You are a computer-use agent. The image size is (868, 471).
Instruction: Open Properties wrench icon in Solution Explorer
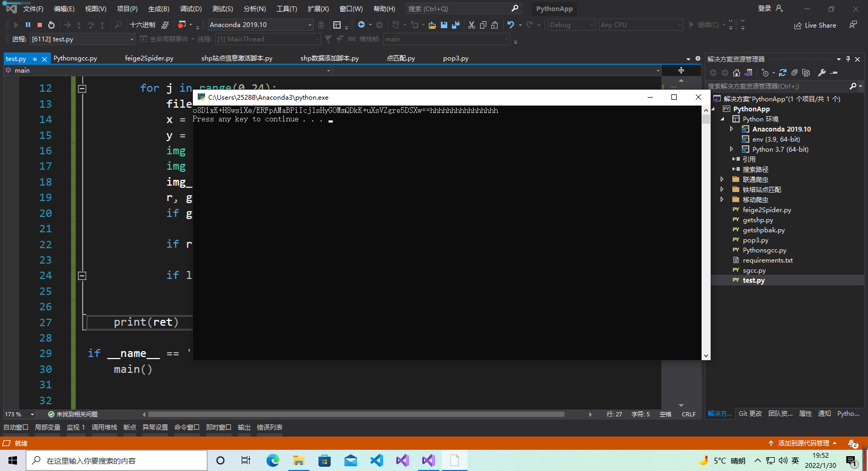(822, 73)
